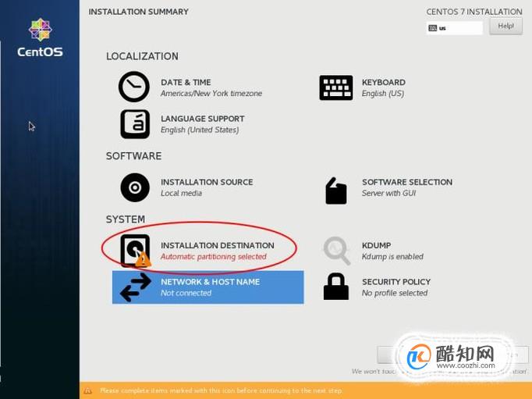Select the INSTALLATION SOURCE label
The width and height of the screenshot is (532, 399).
(x=207, y=182)
